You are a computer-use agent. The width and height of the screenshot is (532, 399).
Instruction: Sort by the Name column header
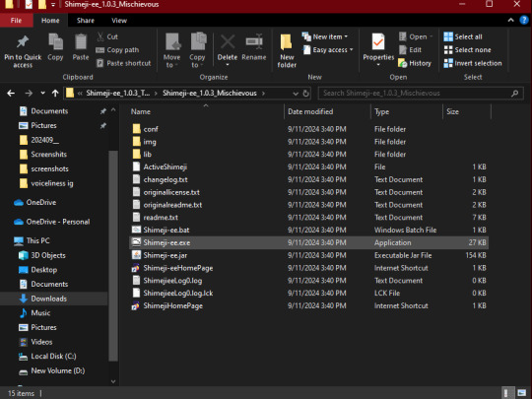[206, 111]
